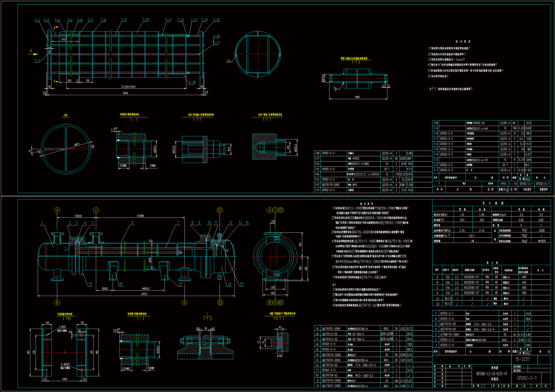Click "M20X190-A" in parts list row 13
This screenshot has height=392, width=555.
[361, 360]
